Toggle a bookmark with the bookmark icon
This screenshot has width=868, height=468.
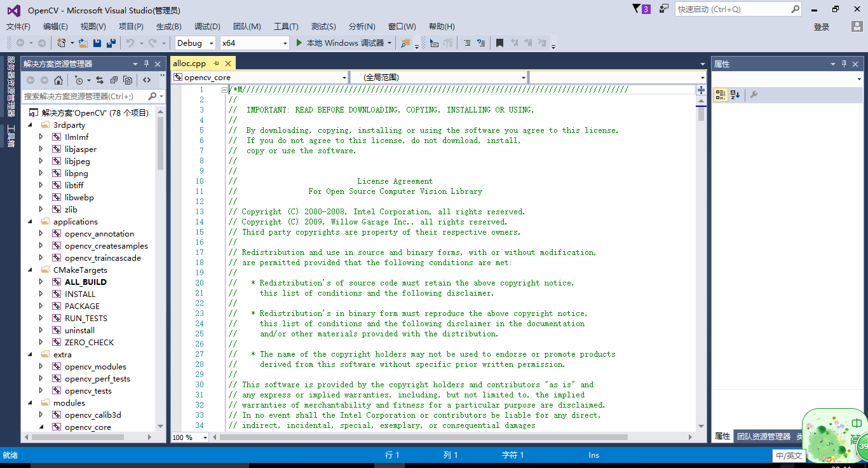pos(499,43)
